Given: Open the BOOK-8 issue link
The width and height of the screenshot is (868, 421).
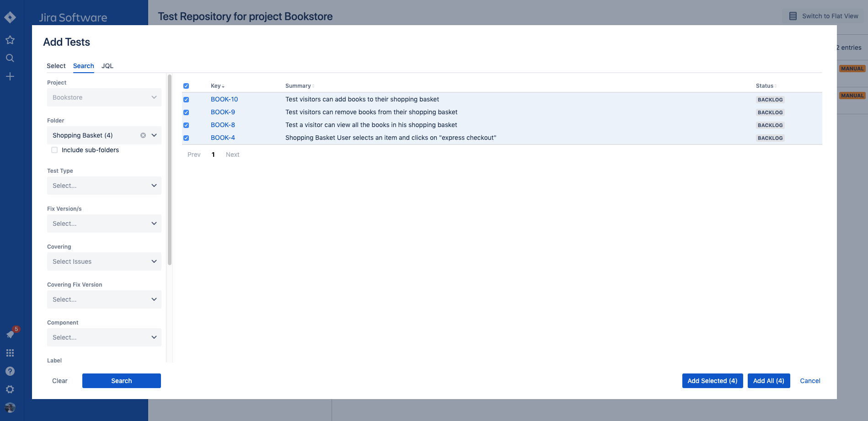Looking at the screenshot, I should pos(223,125).
